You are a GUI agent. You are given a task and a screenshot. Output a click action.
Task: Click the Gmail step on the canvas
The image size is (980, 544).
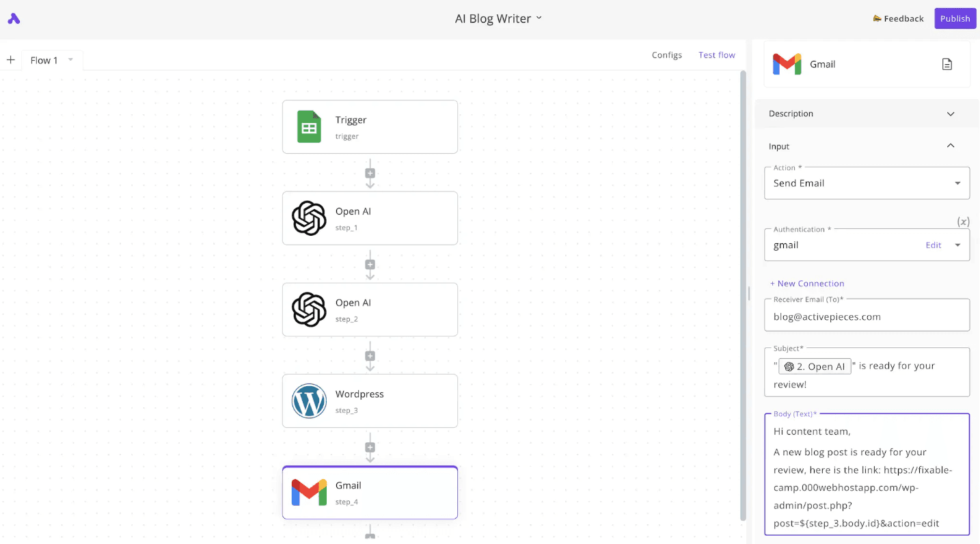point(370,492)
